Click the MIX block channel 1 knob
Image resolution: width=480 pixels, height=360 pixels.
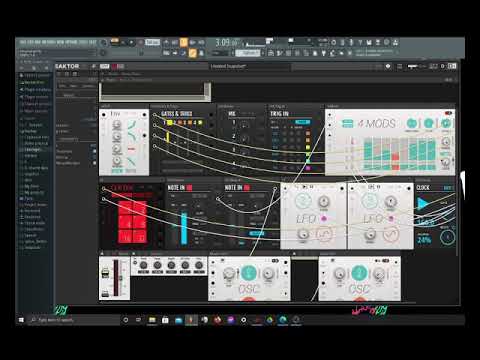(x=244, y=126)
